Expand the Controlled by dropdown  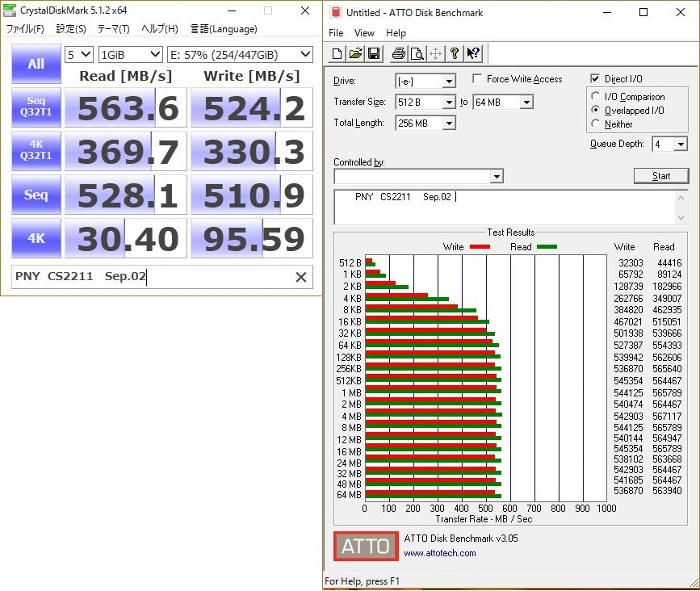[497, 176]
